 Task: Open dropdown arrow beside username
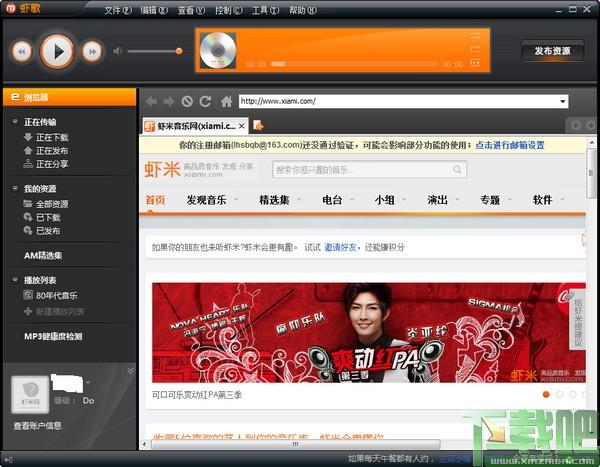click(x=88, y=382)
